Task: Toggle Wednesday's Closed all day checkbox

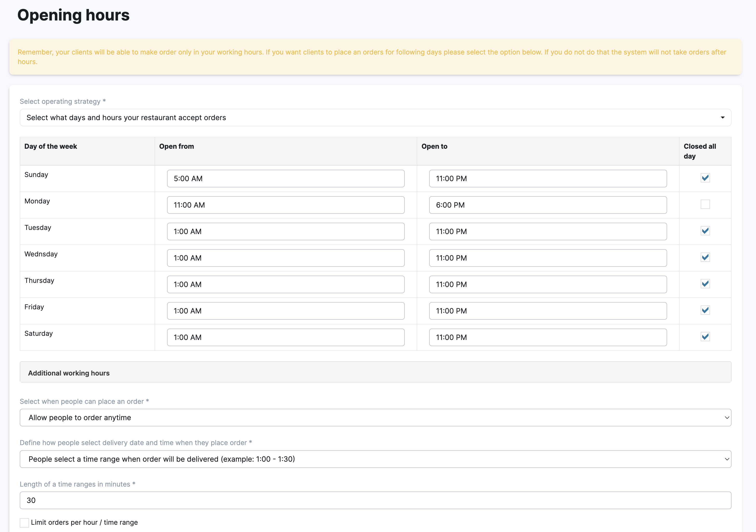Action: tap(705, 257)
